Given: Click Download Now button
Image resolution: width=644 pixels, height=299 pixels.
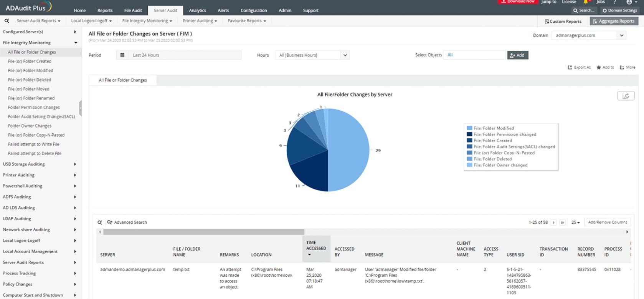Looking at the screenshot, I should (x=517, y=2).
